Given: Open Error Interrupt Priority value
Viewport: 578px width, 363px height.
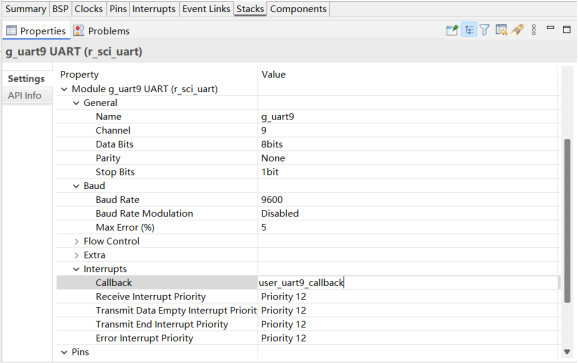Looking at the screenshot, I should point(284,338).
